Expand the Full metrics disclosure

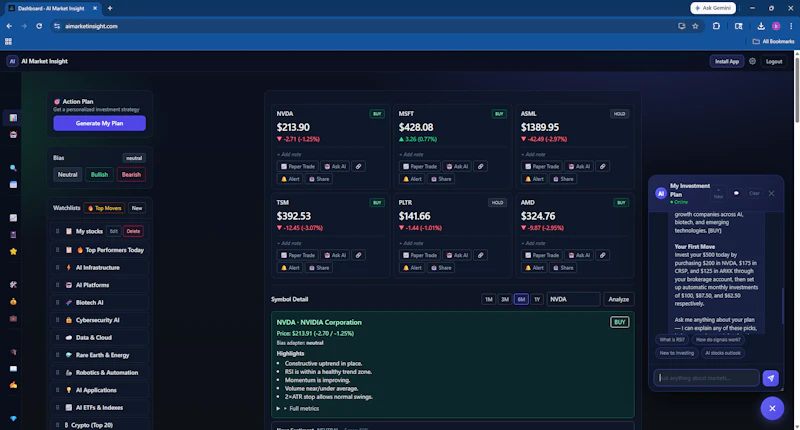(298, 409)
